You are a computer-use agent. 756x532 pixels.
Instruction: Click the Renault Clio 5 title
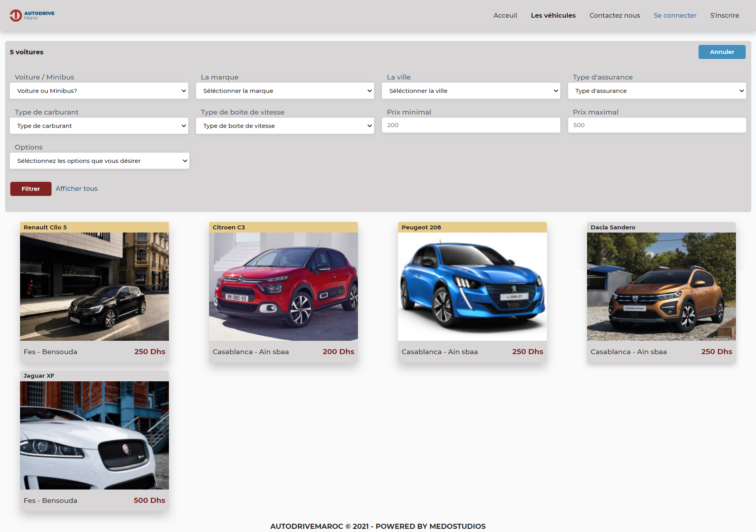[45, 227]
